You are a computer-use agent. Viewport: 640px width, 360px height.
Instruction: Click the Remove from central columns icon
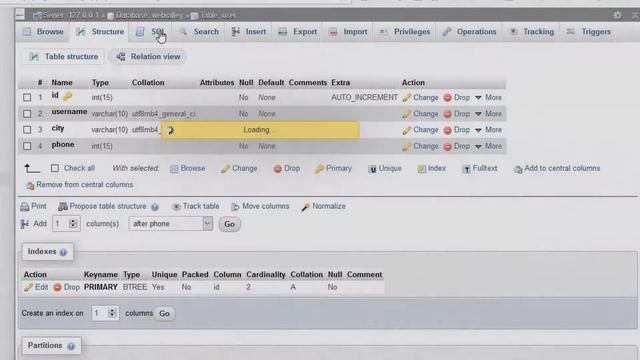30,186
